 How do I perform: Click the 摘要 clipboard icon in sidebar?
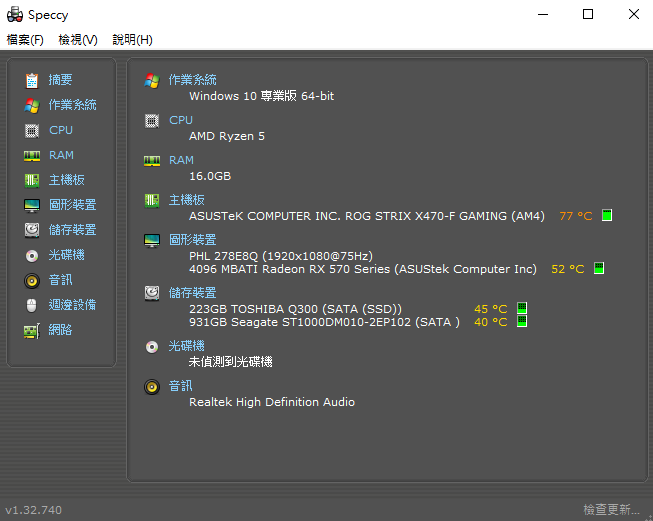(x=32, y=80)
